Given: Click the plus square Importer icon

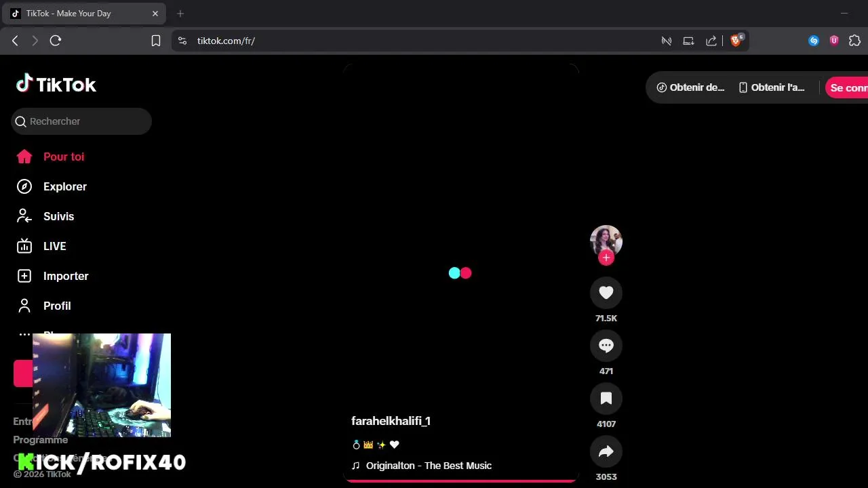Looking at the screenshot, I should tap(24, 276).
